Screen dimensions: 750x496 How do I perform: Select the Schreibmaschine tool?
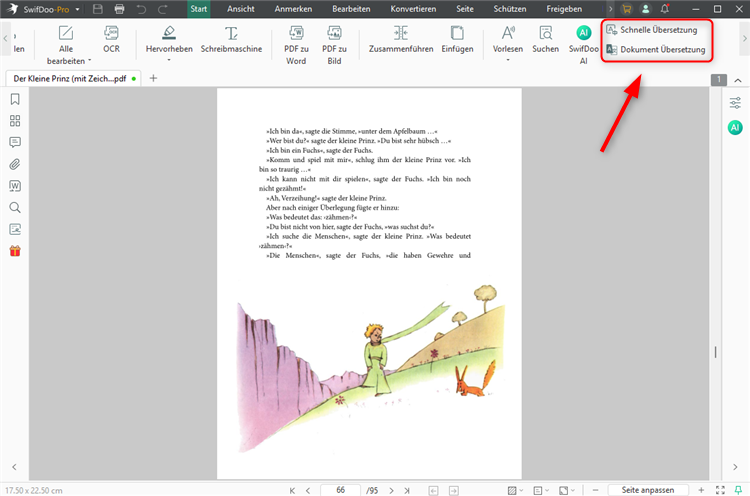(x=231, y=39)
